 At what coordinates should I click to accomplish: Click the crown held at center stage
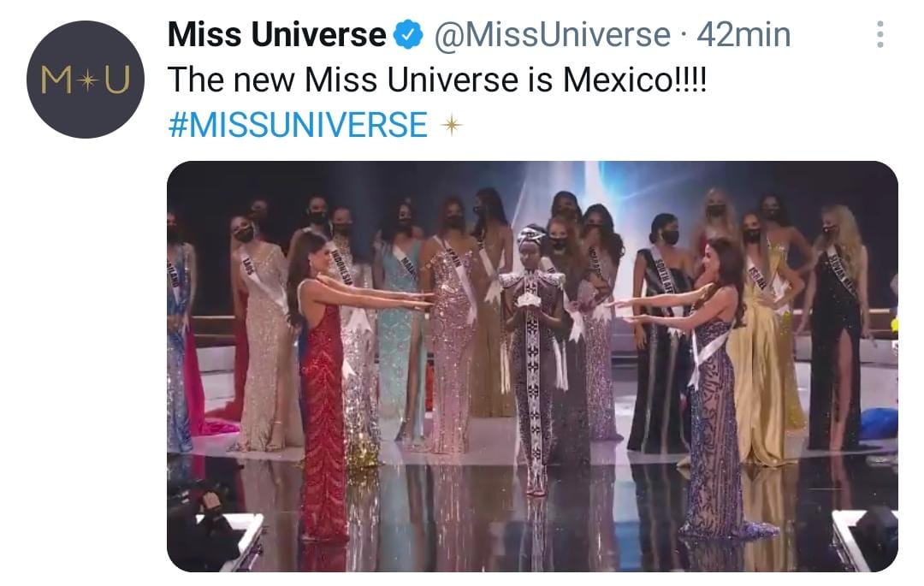coord(529,299)
